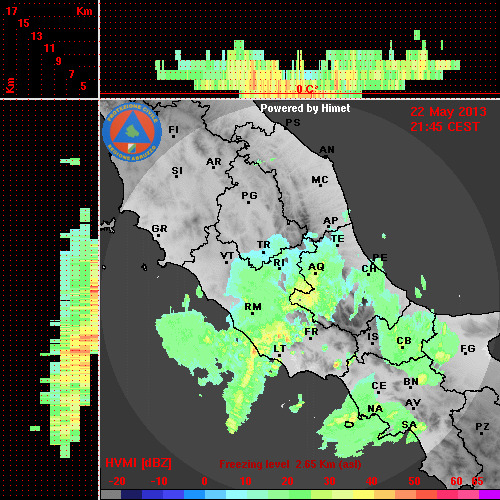Click the GR city label
Image resolution: width=500 pixels, height=500 pixels.
click(159, 229)
